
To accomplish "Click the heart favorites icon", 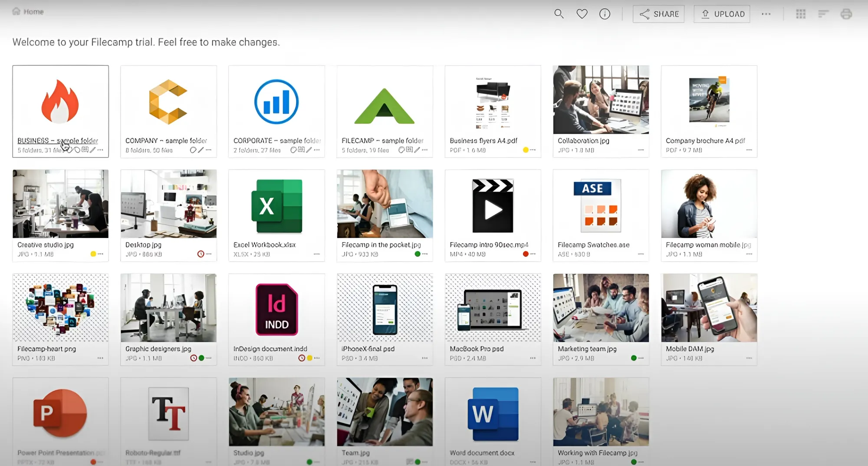I will (x=582, y=14).
